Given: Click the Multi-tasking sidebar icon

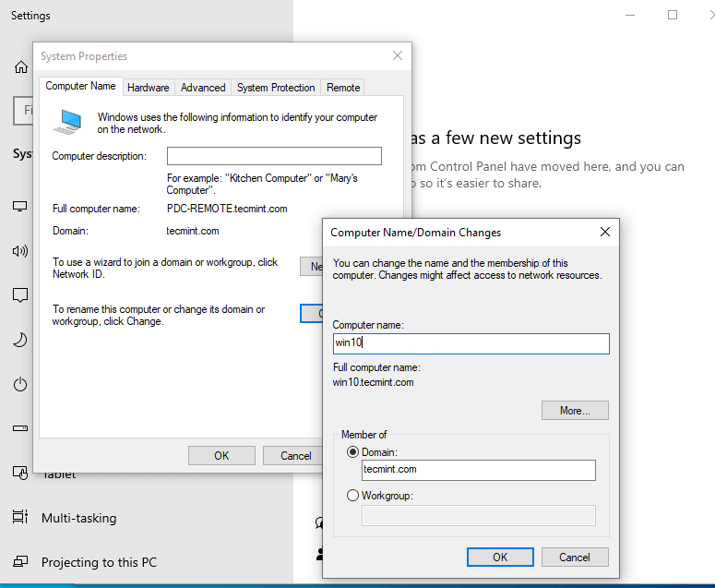Looking at the screenshot, I should click(x=20, y=518).
